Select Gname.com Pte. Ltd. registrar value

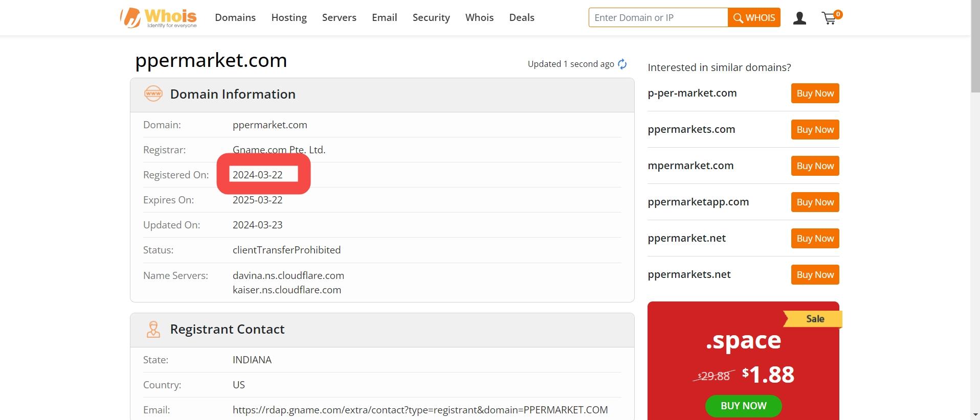click(x=279, y=150)
